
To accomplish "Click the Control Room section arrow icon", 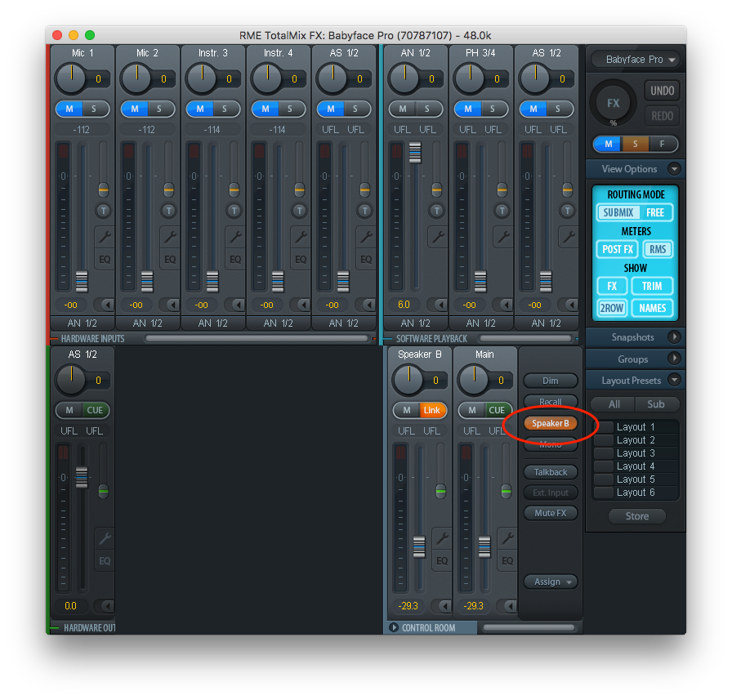I will 393,627.
